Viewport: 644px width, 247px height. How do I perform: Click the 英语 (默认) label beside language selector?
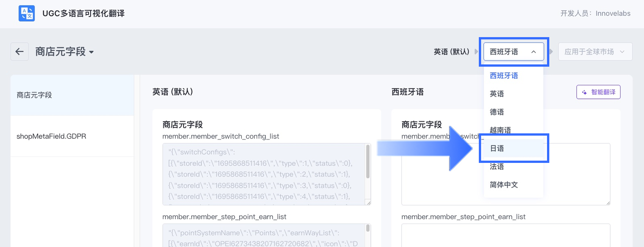[452, 52]
